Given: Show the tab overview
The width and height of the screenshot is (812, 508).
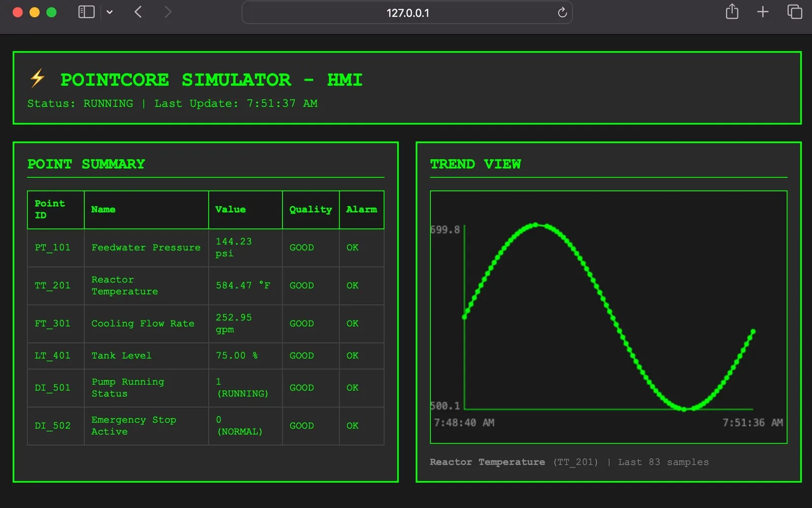Looking at the screenshot, I should pos(794,12).
